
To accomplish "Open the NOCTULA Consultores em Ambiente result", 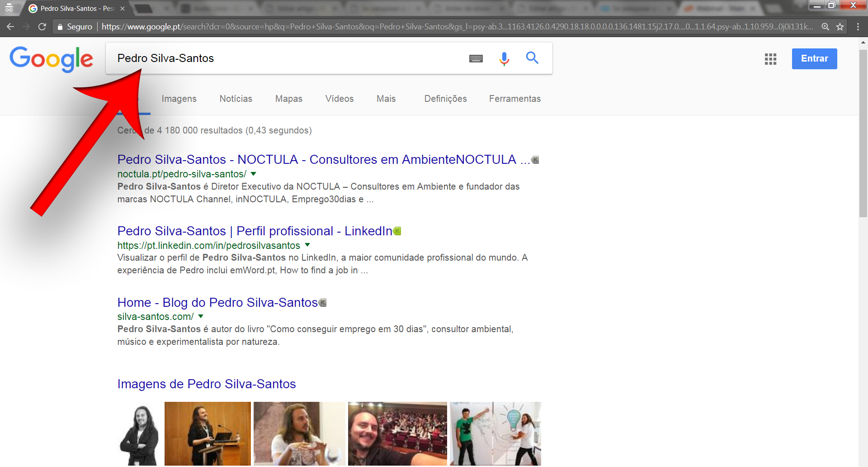I will 324,160.
